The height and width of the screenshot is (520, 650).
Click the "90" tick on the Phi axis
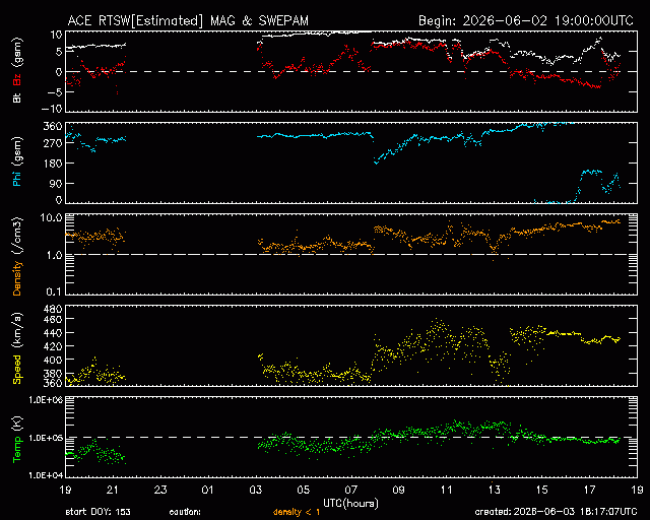(x=57, y=183)
